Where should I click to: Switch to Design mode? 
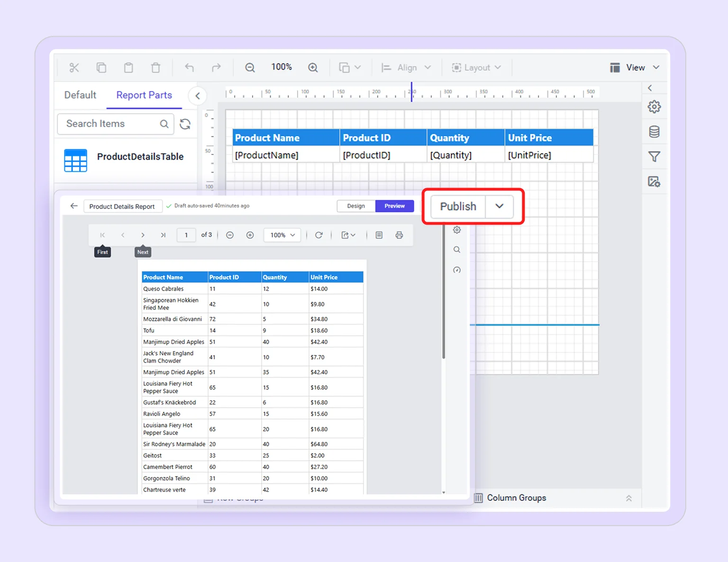click(x=356, y=206)
